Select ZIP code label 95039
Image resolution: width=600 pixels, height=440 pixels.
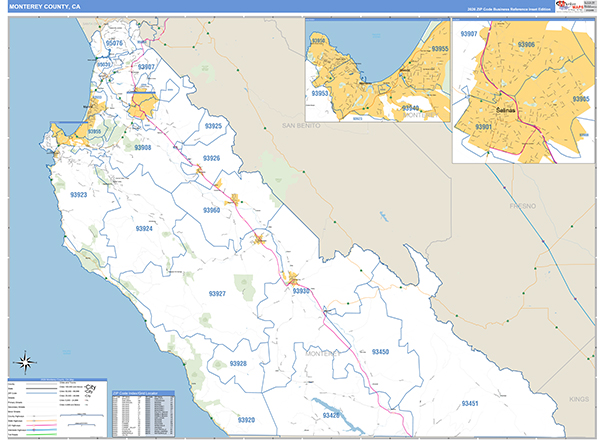click(104, 64)
